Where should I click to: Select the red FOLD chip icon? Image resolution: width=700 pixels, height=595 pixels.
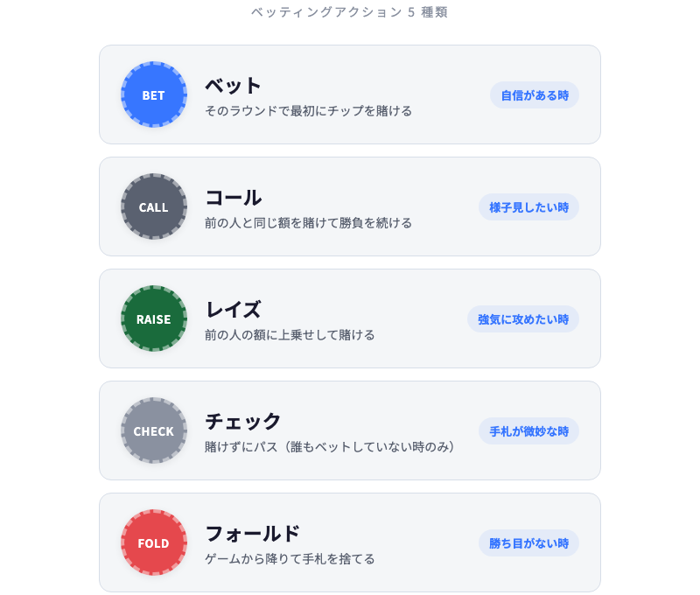pyautogui.click(x=153, y=542)
